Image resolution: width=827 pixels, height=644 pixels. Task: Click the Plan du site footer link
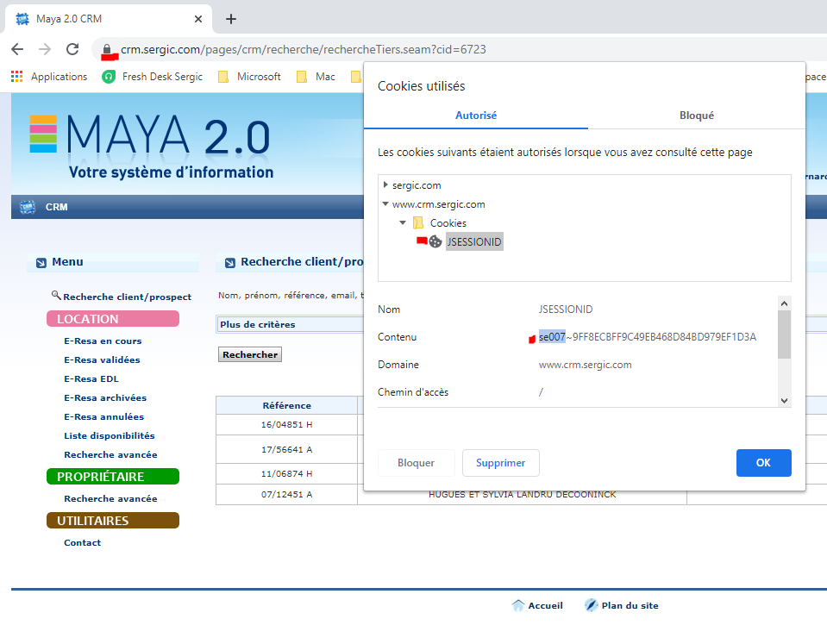(x=630, y=605)
